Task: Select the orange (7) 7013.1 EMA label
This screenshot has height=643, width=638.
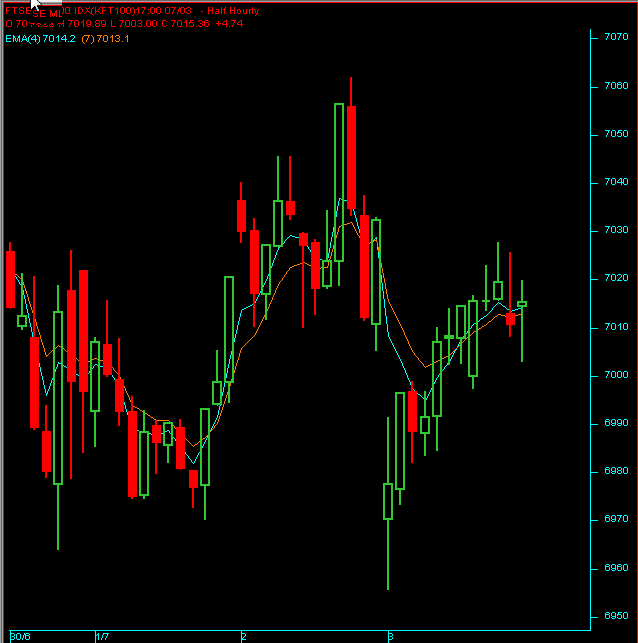Action: pos(105,39)
